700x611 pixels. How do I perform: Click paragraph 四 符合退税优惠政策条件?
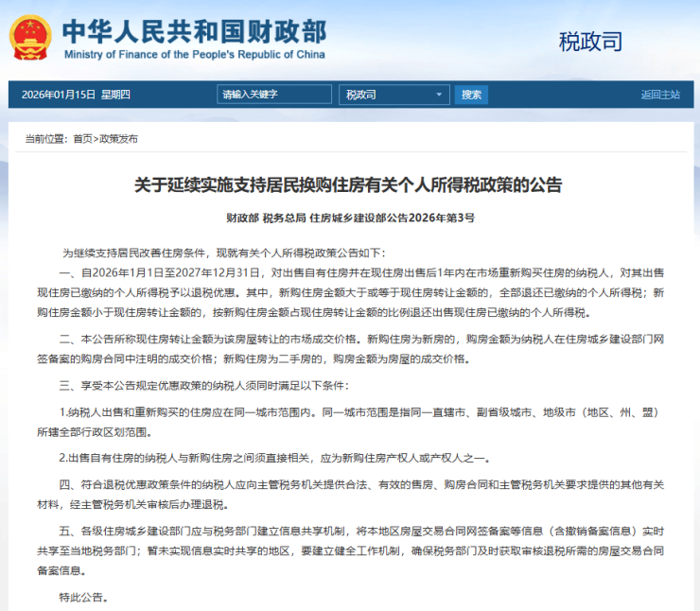[350, 495]
